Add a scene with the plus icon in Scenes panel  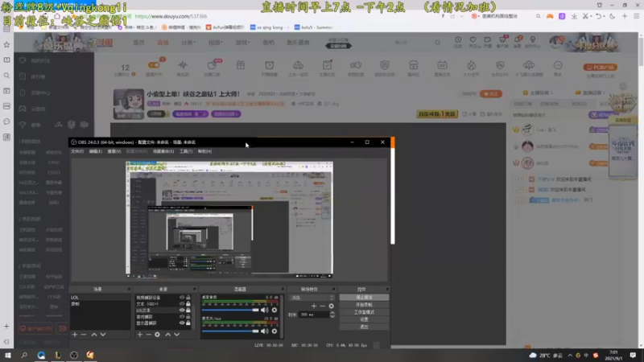pos(75,335)
